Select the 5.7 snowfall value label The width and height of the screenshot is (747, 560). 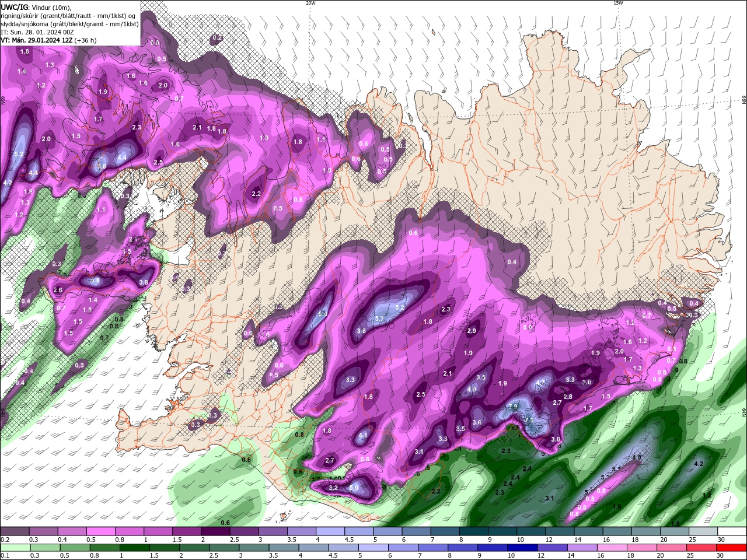(x=379, y=318)
